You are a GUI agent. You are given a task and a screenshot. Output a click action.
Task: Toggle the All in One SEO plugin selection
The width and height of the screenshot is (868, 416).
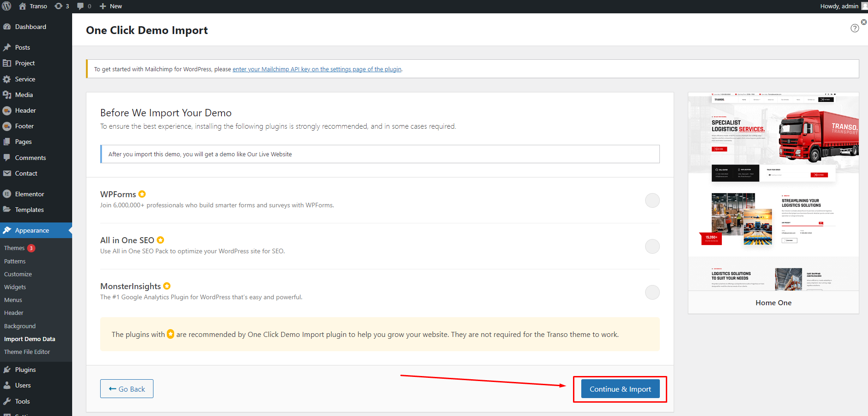pyautogui.click(x=652, y=246)
